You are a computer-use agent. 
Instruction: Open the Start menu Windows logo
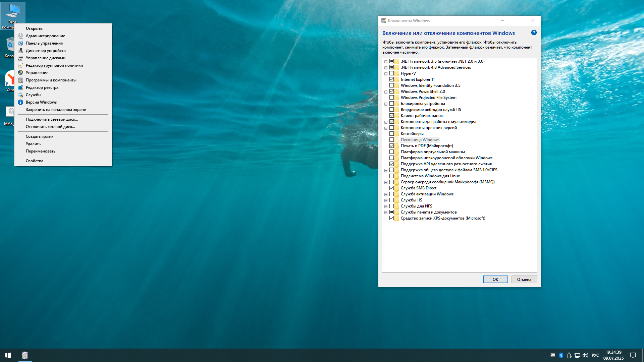coord(8,355)
